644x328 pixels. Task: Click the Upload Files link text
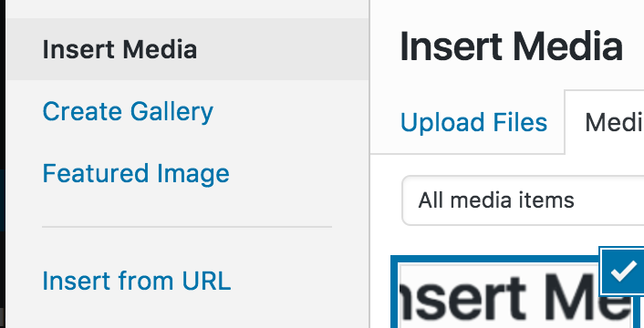click(473, 122)
